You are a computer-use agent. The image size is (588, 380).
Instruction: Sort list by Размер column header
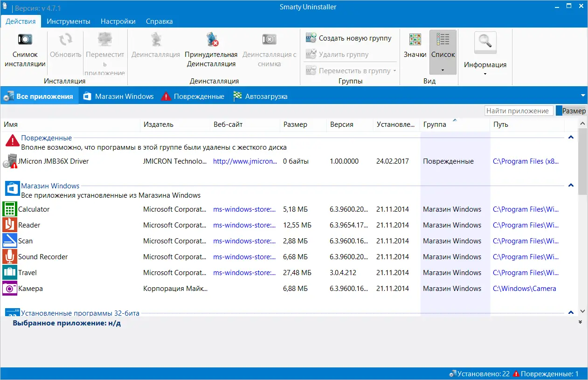pos(295,124)
